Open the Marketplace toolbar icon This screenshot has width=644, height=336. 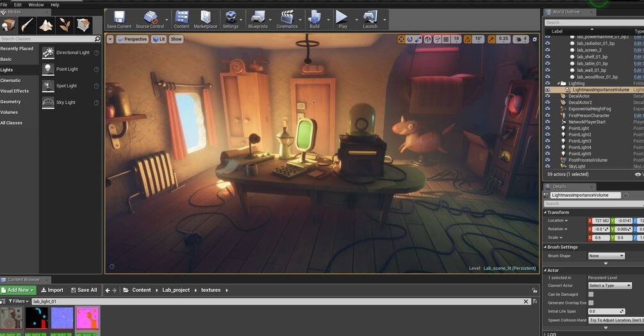[205, 20]
